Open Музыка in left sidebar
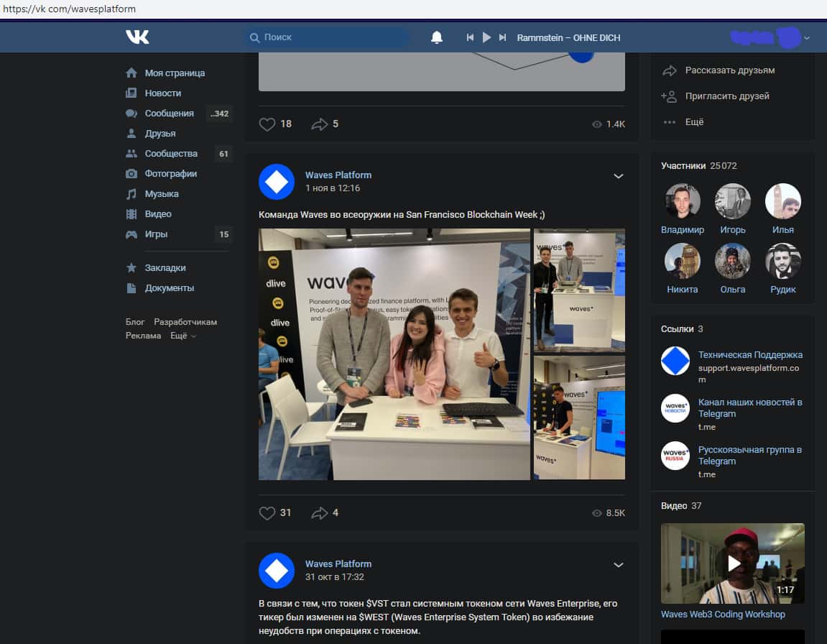Screen dimensions: 827x644 click(x=162, y=194)
